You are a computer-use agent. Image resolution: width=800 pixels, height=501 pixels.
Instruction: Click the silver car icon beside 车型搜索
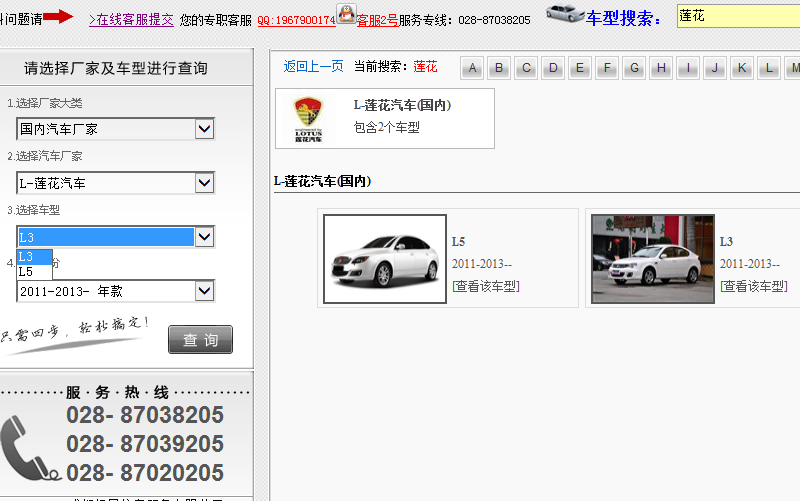tap(565, 13)
